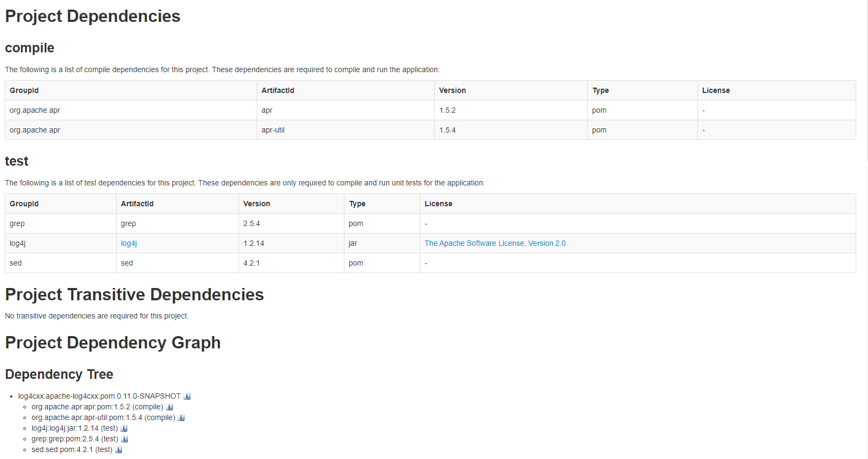Select version 1.5.2 cell in compile table
The width and height of the screenshot is (868, 459).
(x=511, y=110)
